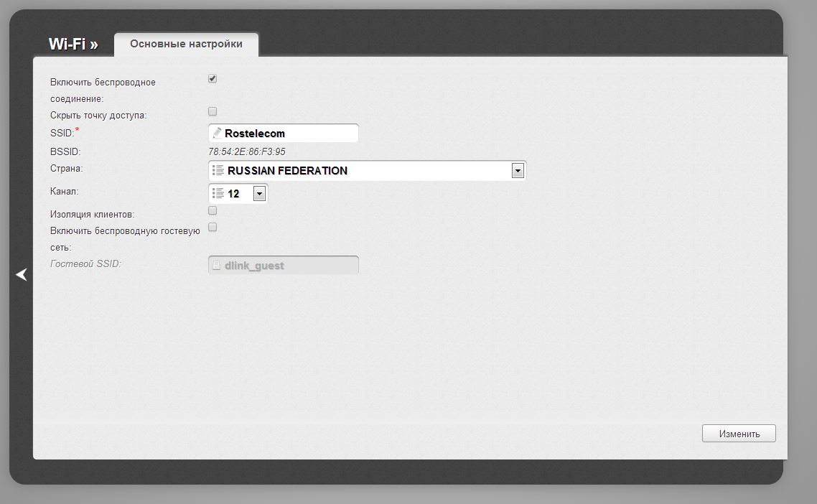Click the Гостевой SSID: label

86,263
